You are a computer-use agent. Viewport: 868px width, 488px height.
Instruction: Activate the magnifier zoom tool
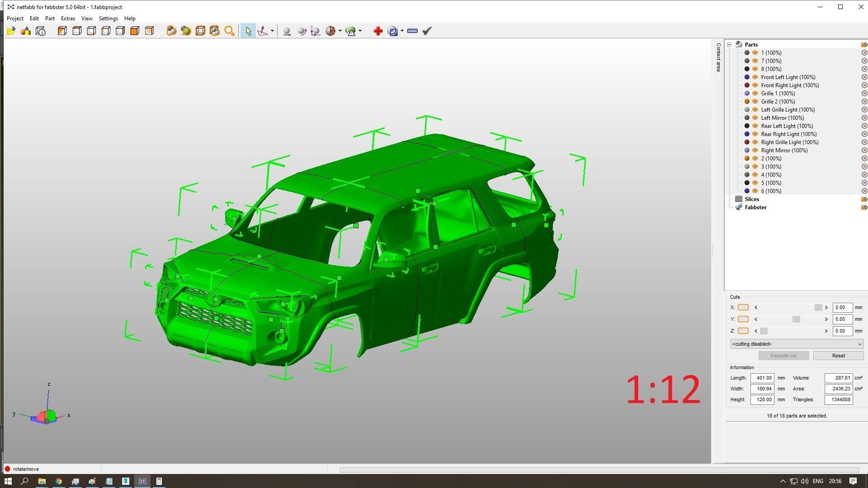point(229,31)
